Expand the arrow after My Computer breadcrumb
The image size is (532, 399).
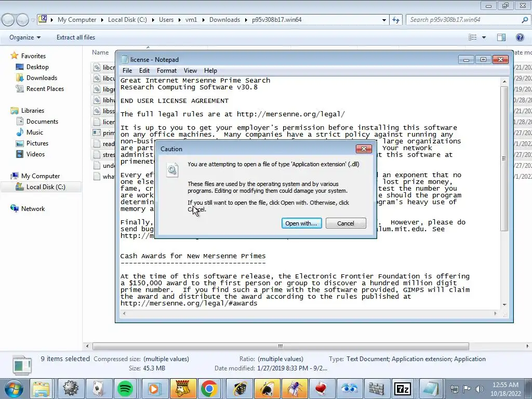102,20
